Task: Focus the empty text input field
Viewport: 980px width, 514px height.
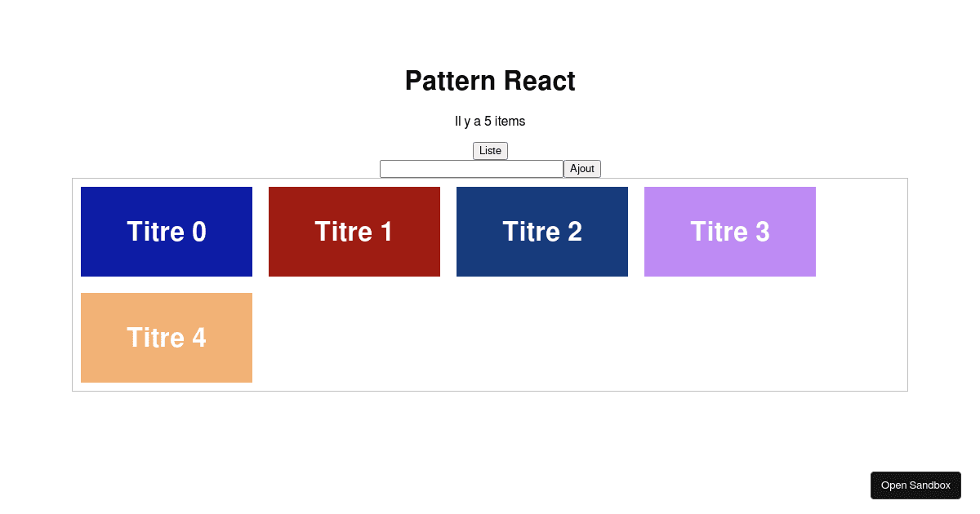Action: [471, 169]
